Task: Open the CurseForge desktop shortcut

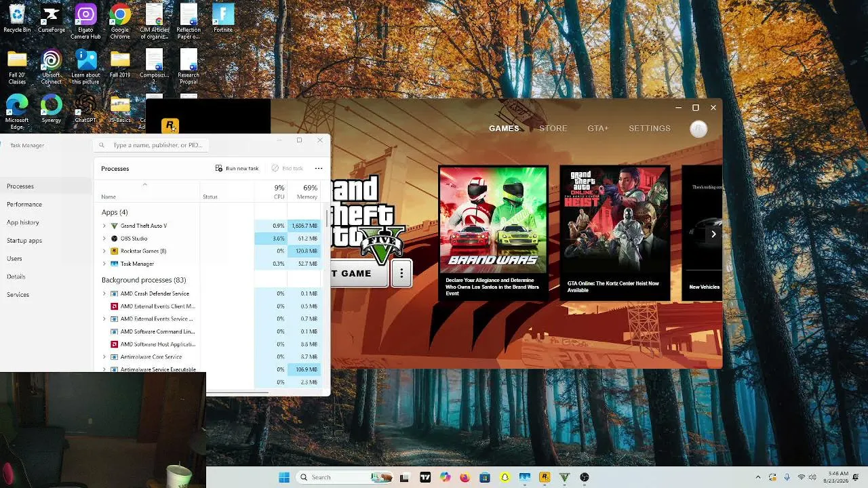Action: coord(51,18)
